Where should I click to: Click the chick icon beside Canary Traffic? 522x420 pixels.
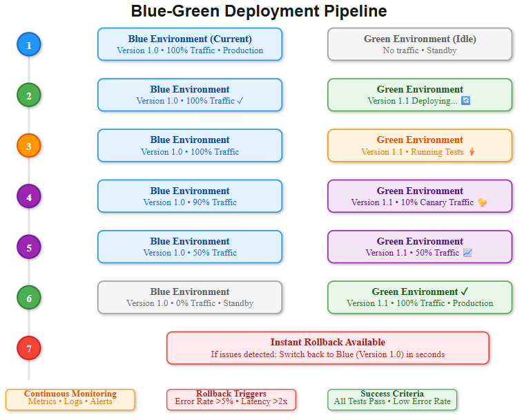click(x=483, y=202)
